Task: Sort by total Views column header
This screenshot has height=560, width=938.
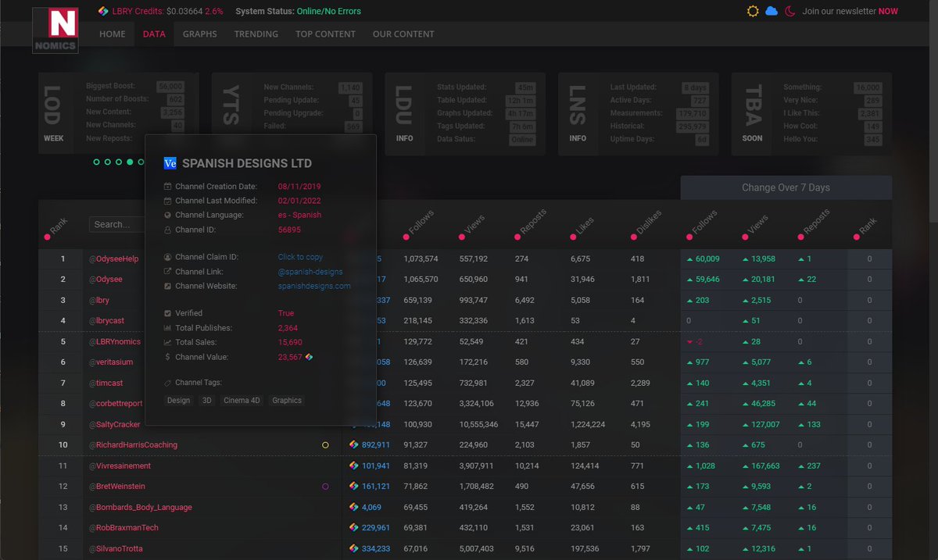Action: coord(473,225)
